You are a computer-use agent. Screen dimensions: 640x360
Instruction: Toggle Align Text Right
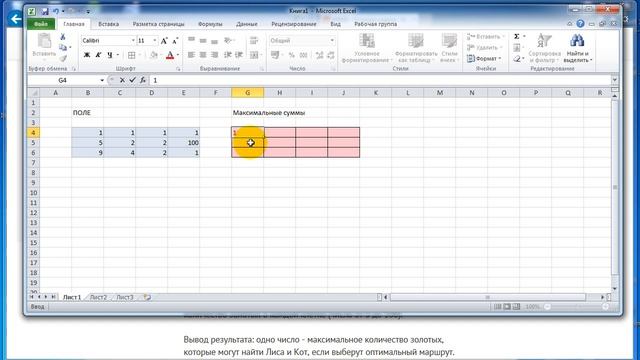point(214,55)
